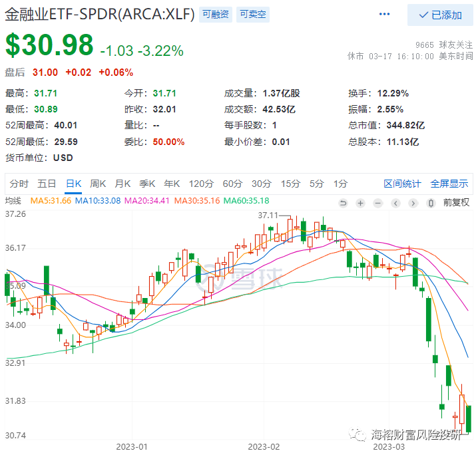Viewport: 476px width, 455px height.
Task: Select the 年K chart tab
Action: pos(172,184)
